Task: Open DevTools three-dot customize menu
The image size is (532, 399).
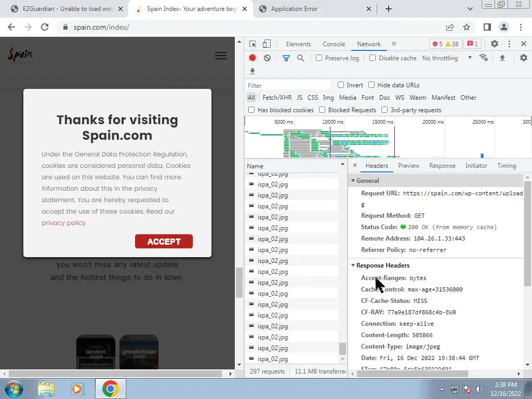Action: [x=509, y=44]
